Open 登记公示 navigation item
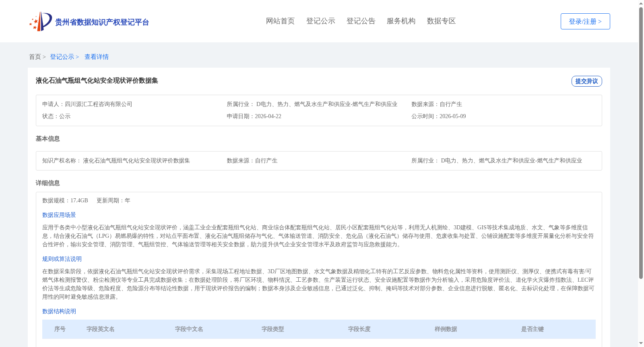 coord(320,21)
